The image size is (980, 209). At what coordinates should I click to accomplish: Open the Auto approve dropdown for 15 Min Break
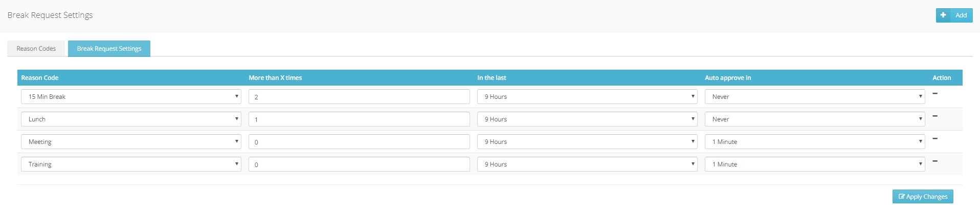coord(814,97)
